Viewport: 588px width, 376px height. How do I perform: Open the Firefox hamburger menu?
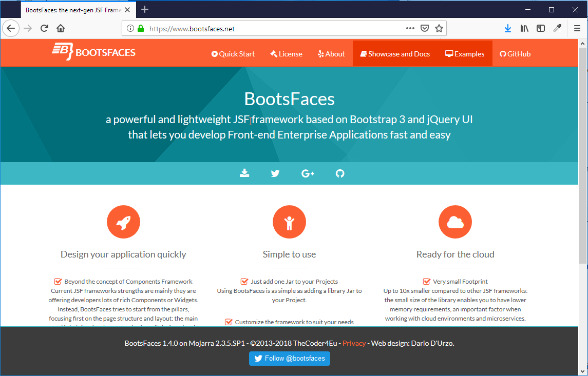(x=577, y=28)
